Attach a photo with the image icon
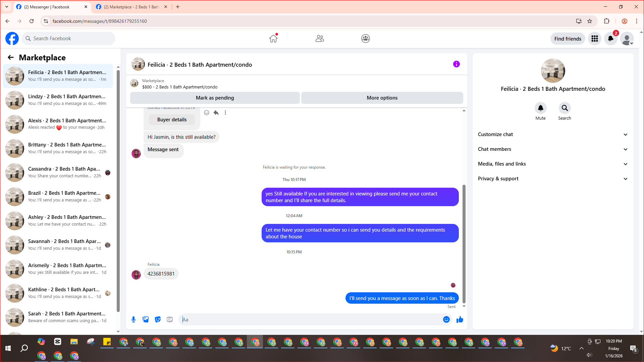 146,319
